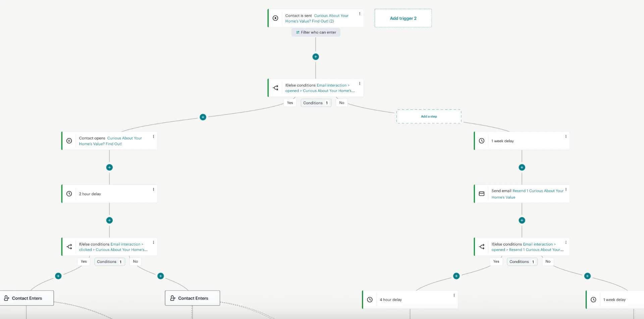Open the three-dot menu on the If/else clicked step

click(x=154, y=243)
